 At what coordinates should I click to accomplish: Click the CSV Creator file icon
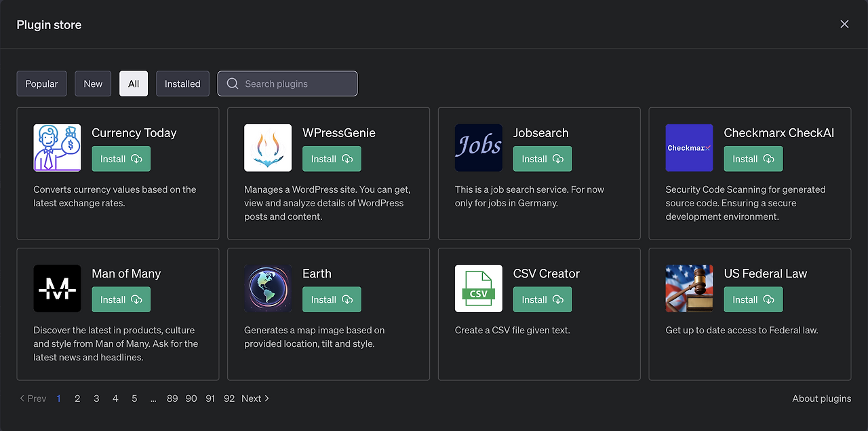click(479, 288)
